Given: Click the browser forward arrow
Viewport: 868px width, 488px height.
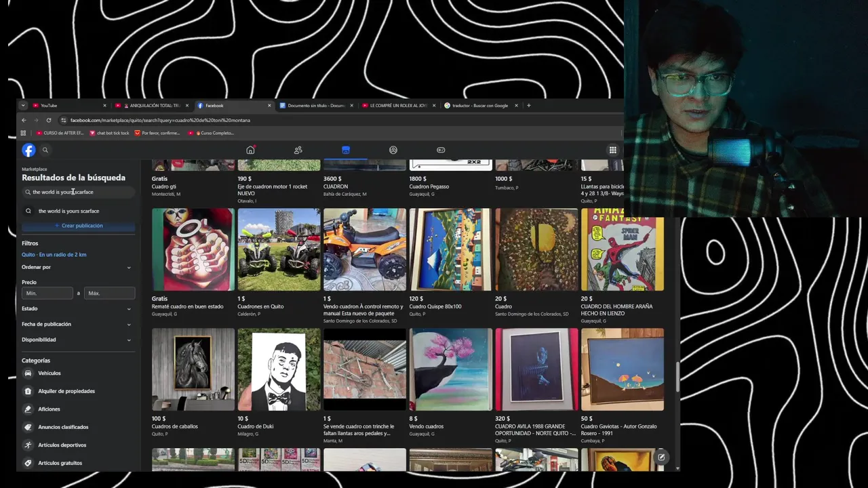Looking at the screenshot, I should [36, 120].
